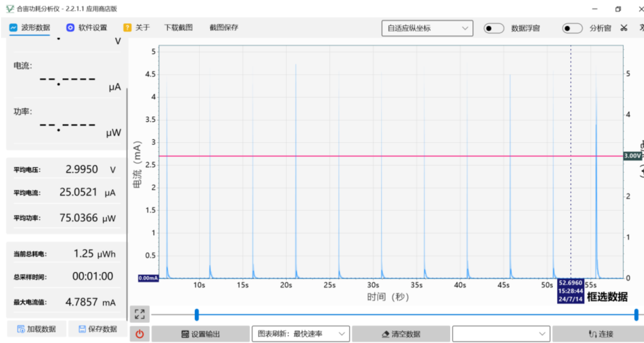The image size is (644, 343).
Task: Click the 平均电流 value 25.0521
Action: click(x=78, y=192)
